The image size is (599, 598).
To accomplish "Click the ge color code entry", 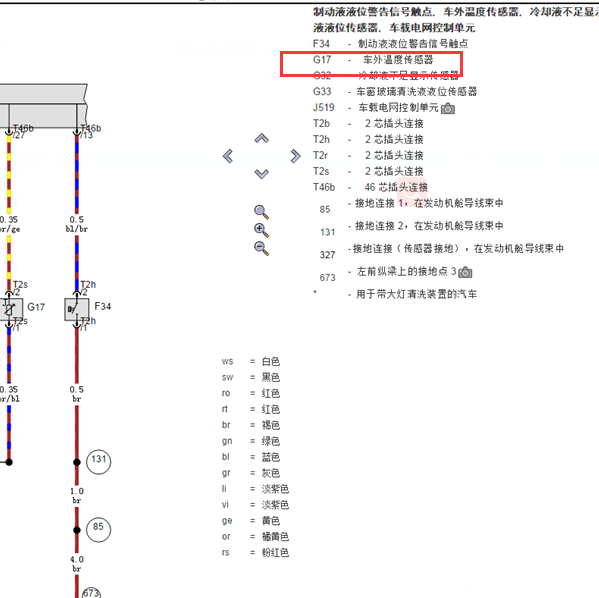I will (251, 520).
